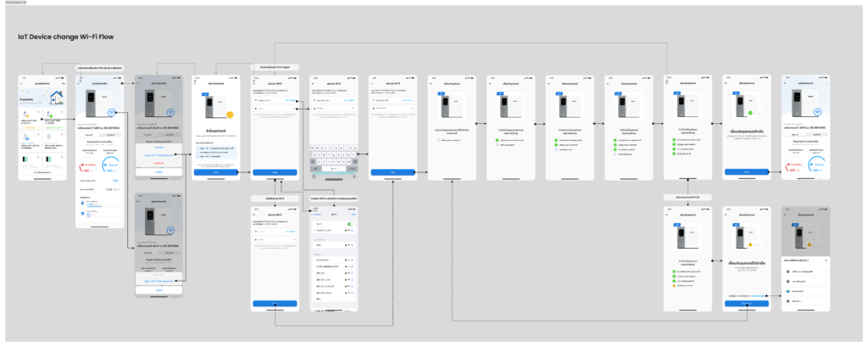
Task: Click blue circular gauge on final device screen
Action: pyautogui.click(x=819, y=165)
